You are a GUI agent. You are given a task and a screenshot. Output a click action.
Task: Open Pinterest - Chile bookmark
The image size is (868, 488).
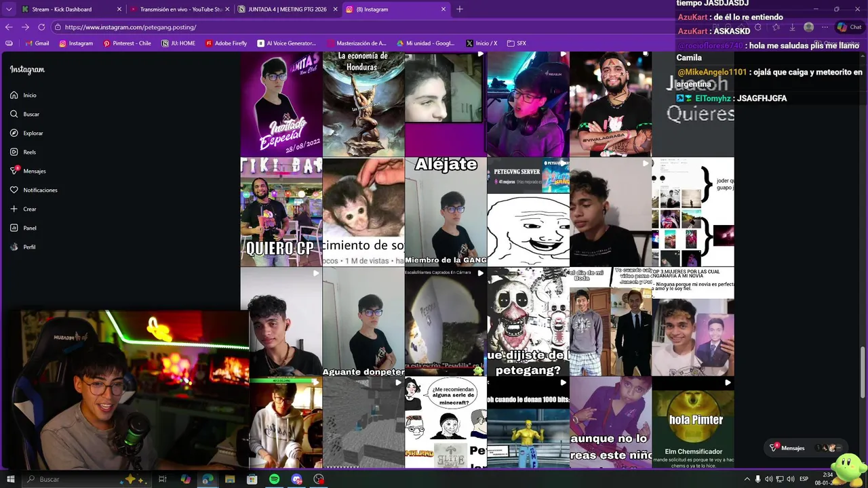tap(127, 43)
